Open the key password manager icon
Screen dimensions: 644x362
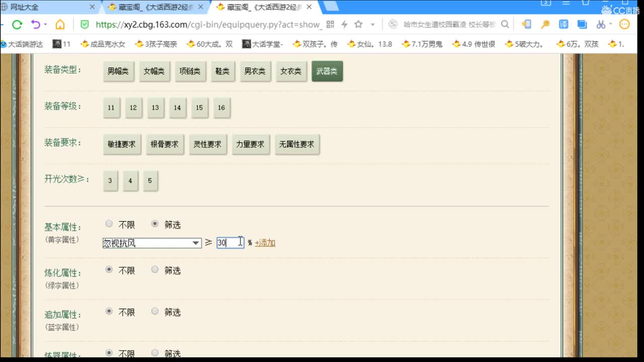tap(545, 24)
